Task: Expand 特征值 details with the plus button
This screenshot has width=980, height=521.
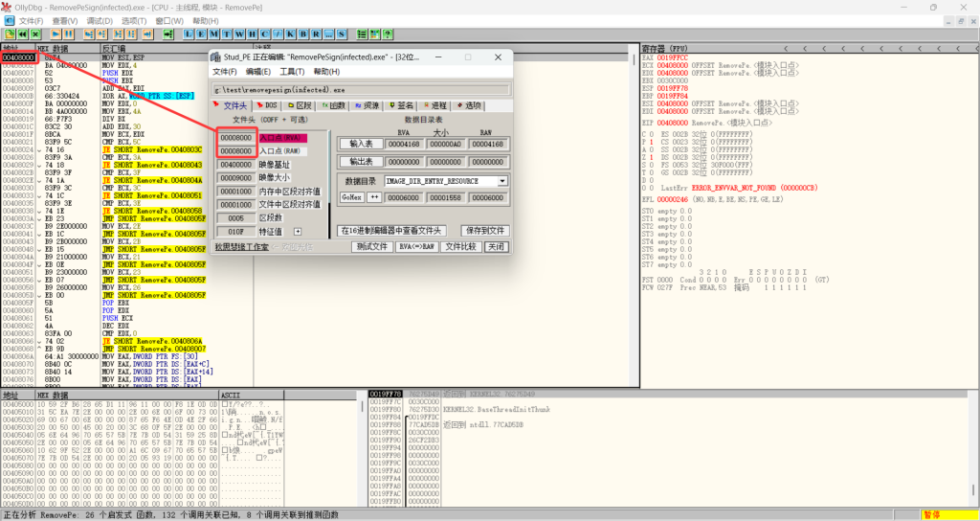Action: 298,231
